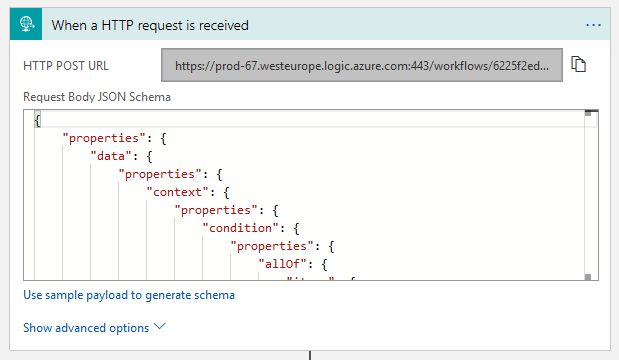619x360 pixels.
Task: Click the schema editor's vertical scrollbar
Action: (588, 195)
